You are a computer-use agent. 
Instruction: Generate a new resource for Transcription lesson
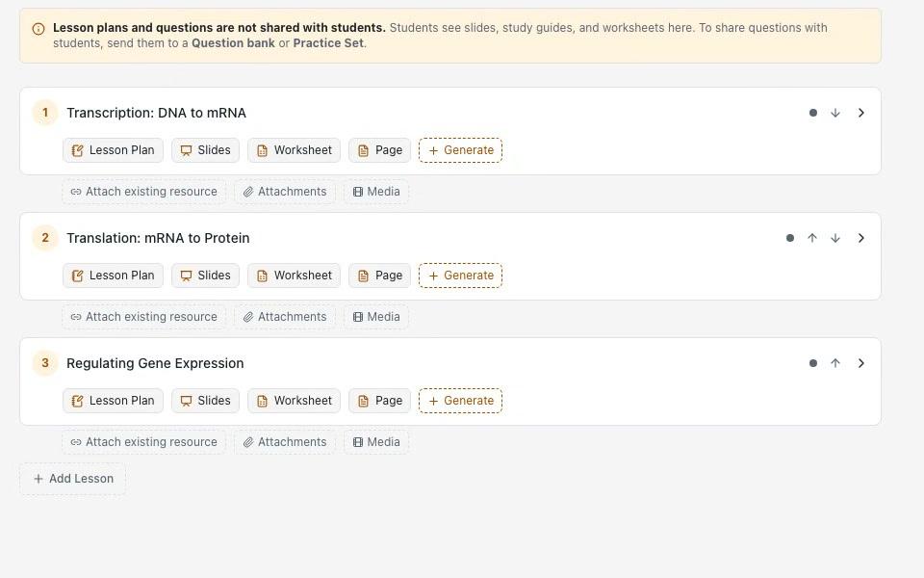click(461, 150)
